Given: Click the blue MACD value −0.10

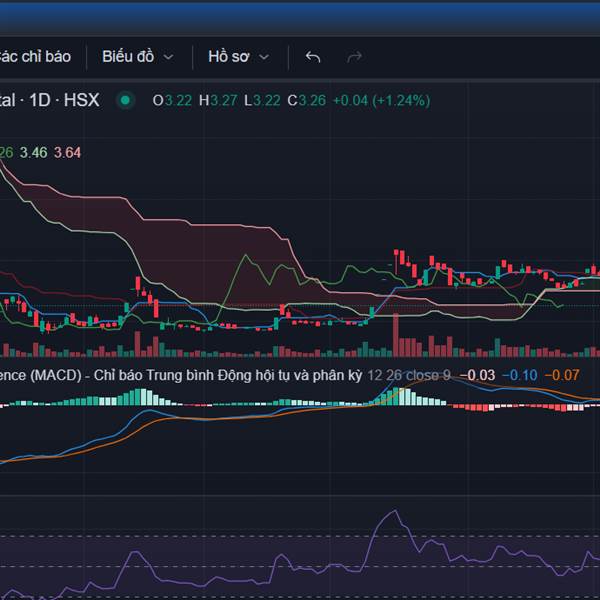Looking at the screenshot, I should [519, 375].
